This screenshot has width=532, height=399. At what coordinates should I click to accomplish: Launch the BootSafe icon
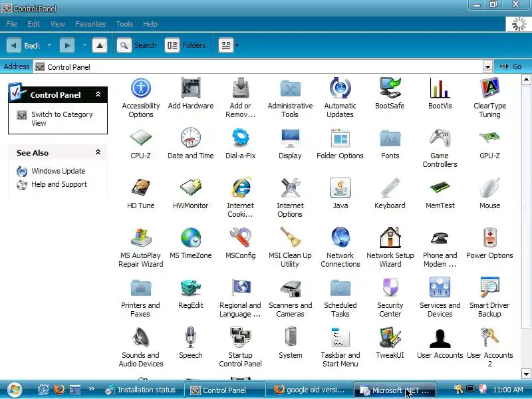tap(390, 88)
